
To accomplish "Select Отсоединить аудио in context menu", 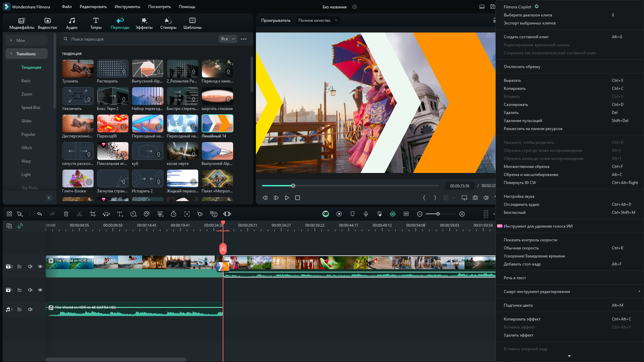I will point(521,204).
